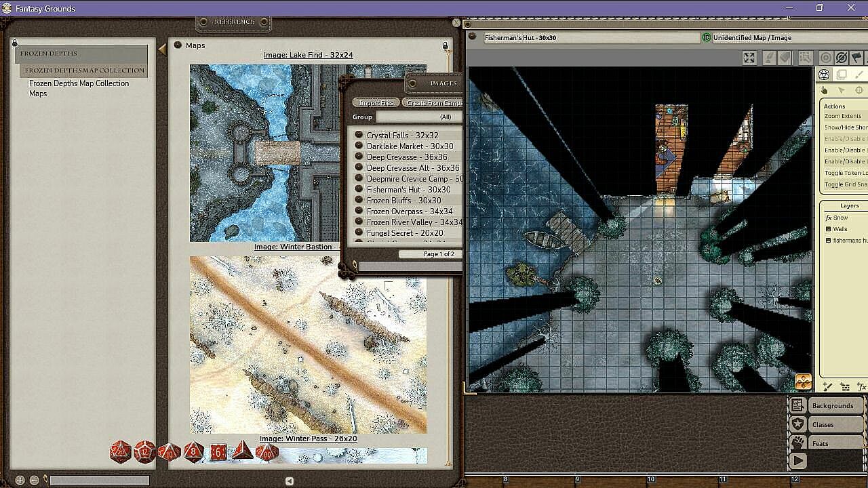The image size is (868, 488).
Task: Pick up the d6 die
Action: click(218, 452)
